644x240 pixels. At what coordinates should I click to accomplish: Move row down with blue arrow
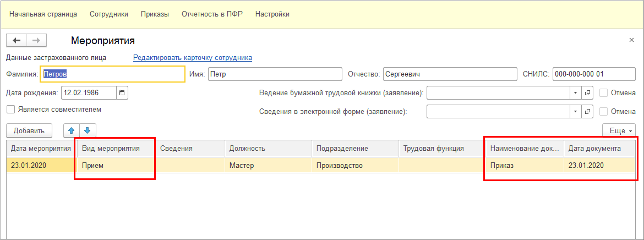pos(88,130)
